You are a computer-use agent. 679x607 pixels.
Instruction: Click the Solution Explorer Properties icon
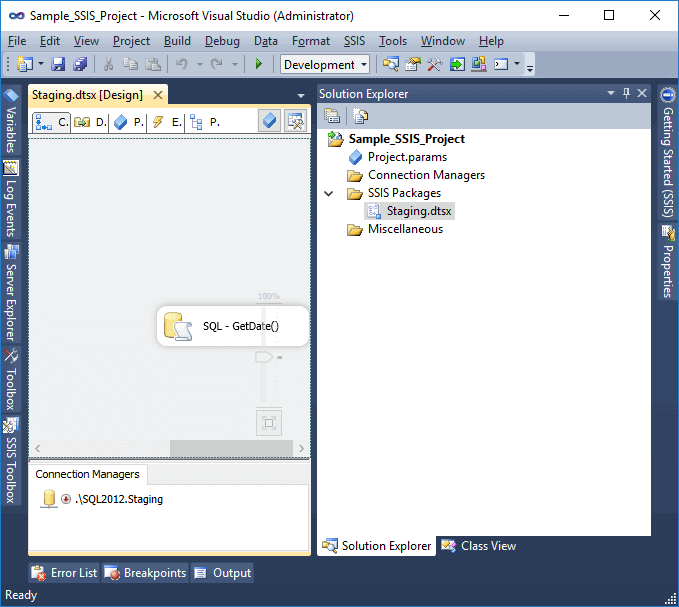332,116
